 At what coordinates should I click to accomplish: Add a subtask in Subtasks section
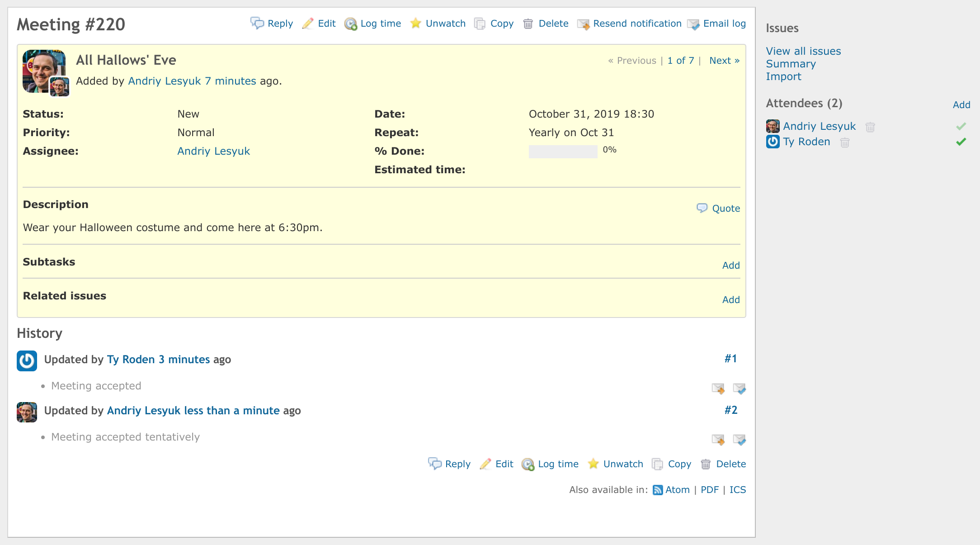coord(730,265)
